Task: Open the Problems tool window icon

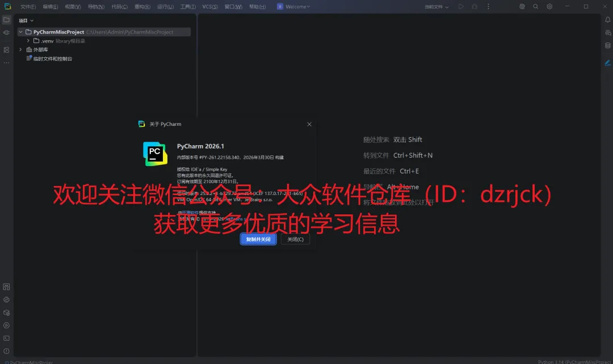Action: pyautogui.click(x=7, y=351)
